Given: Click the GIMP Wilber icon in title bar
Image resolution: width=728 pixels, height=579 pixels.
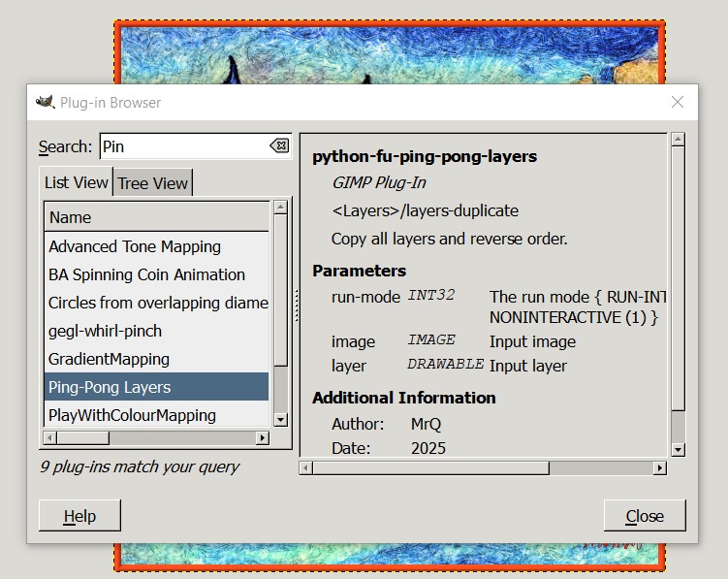Looking at the screenshot, I should coord(45,102).
